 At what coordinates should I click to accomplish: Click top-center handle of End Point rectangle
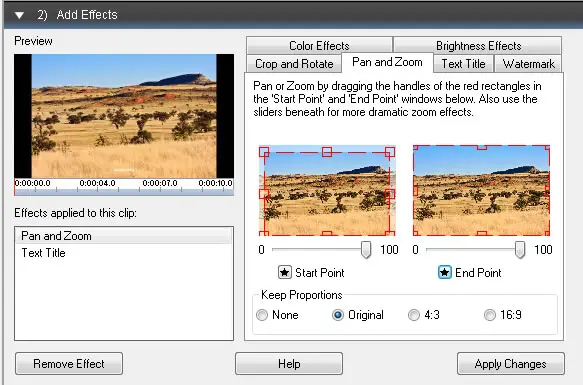click(481, 147)
